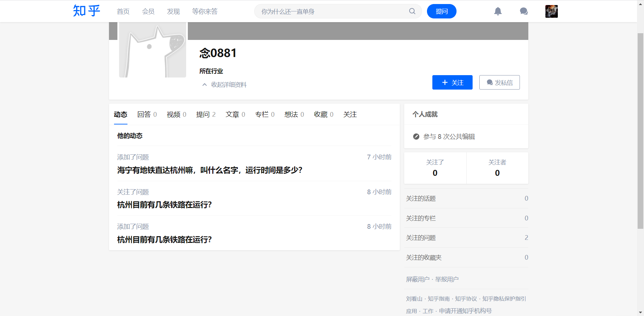
Task: Open the 工作 footer link
Action: [428, 311]
